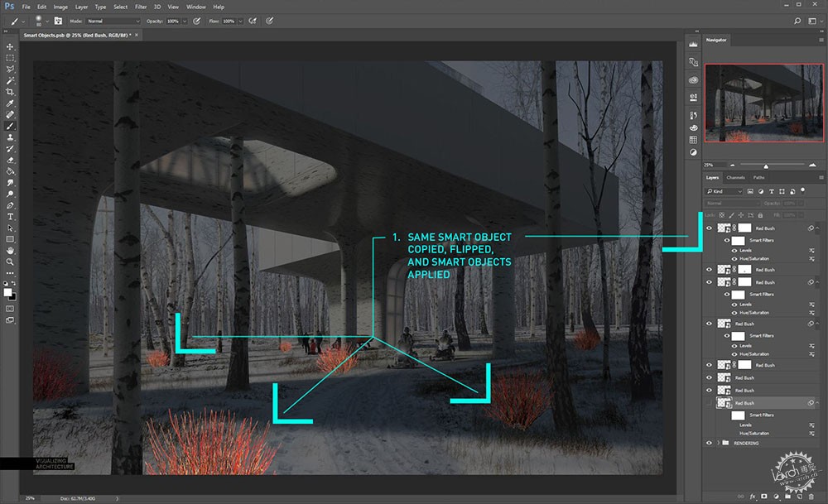Click the Navigator preview thumbnail
Screen dimensions: 828x504
[x=763, y=103]
